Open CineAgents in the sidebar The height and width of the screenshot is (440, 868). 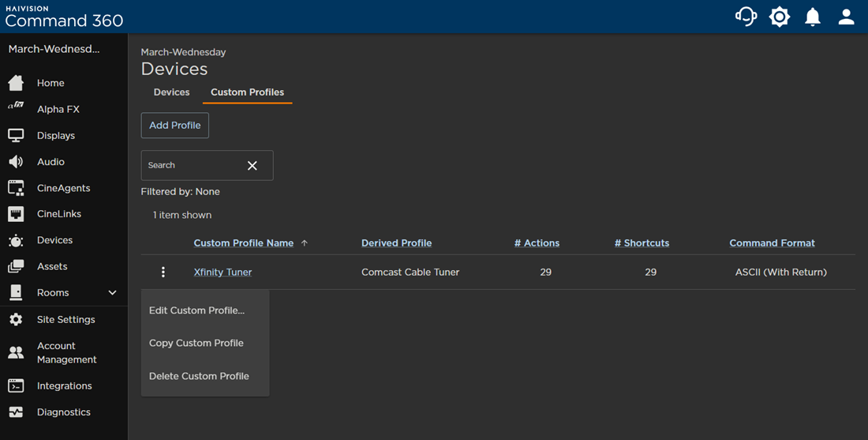click(64, 188)
